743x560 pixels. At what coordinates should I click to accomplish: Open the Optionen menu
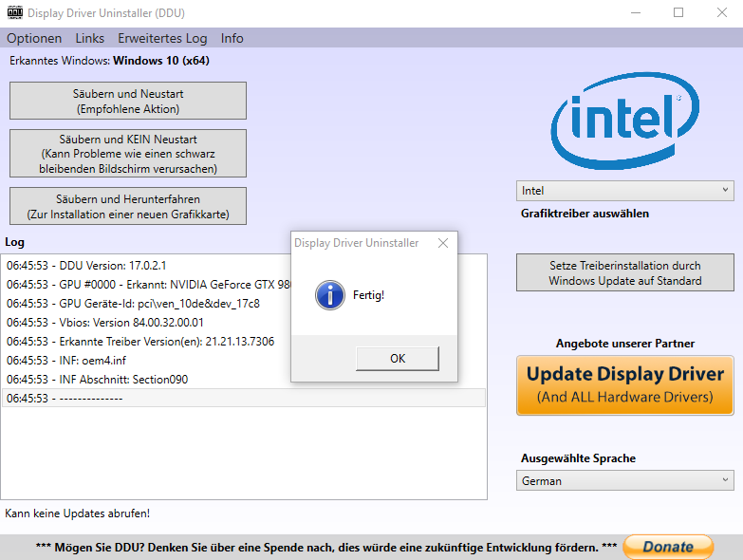coord(34,38)
